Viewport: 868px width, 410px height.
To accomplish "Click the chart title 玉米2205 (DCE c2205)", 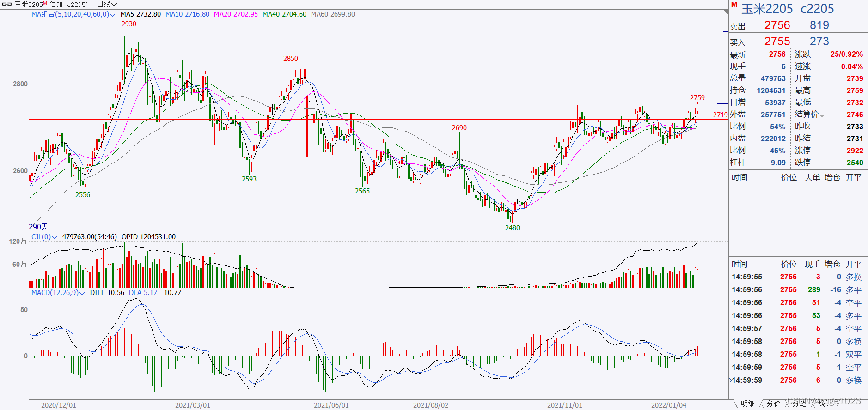I will tap(51, 4).
